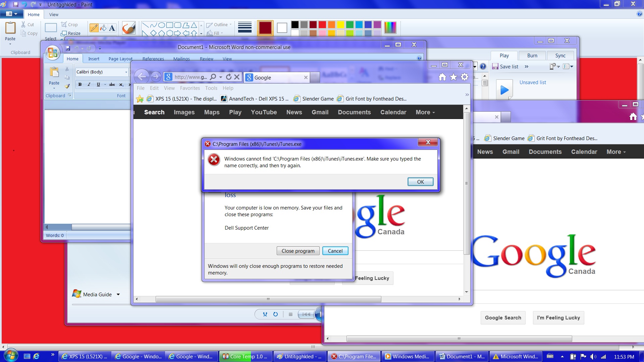644x362 pixels.
Task: Open the Calibri (Body) font dropdown
Action: click(x=126, y=72)
